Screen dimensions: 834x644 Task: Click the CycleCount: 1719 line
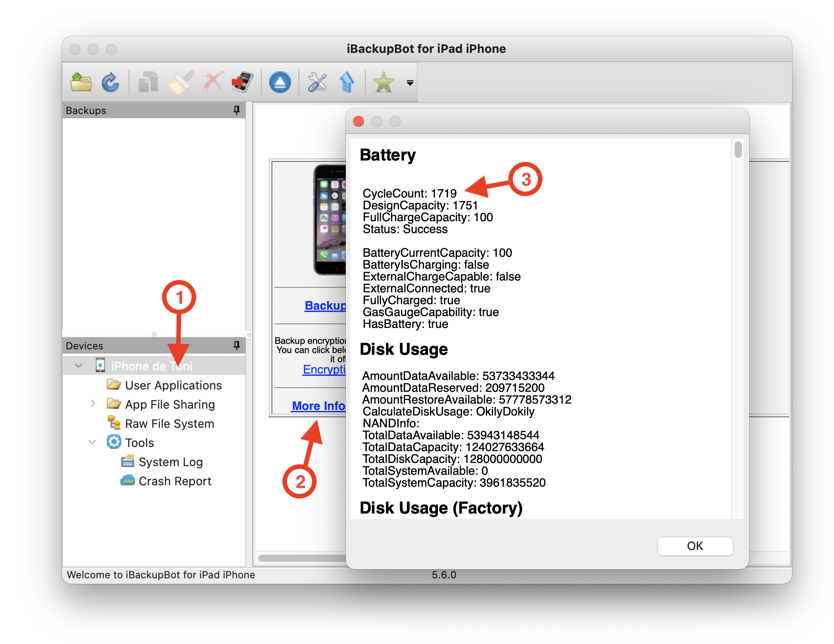point(409,193)
